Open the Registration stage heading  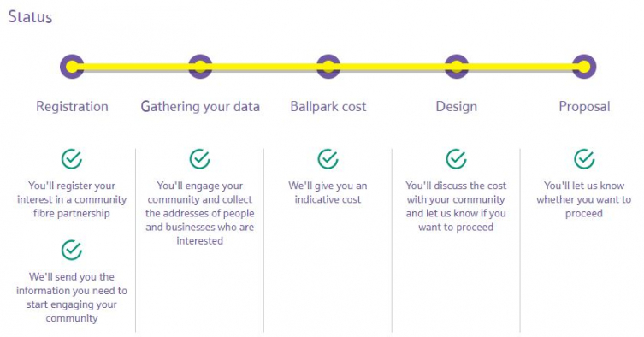(x=73, y=107)
